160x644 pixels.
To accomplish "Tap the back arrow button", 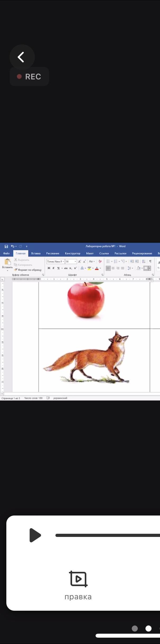I will (x=22, y=57).
